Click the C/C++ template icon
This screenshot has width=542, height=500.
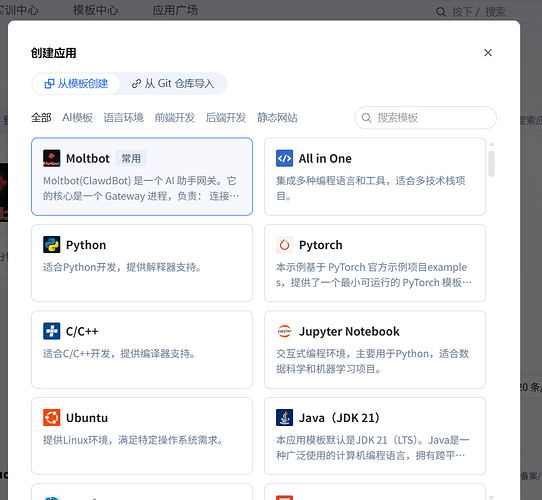(x=52, y=331)
